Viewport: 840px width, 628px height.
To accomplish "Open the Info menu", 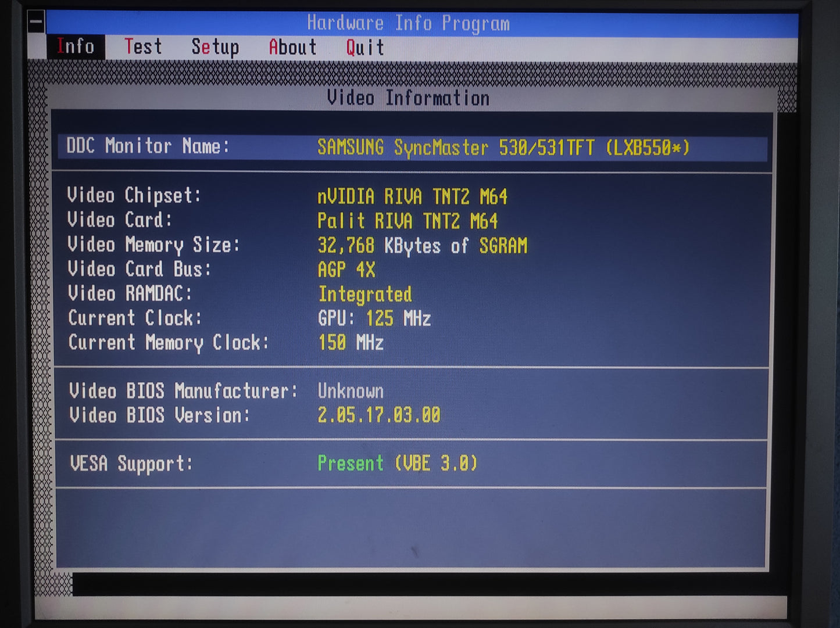I will pos(76,46).
